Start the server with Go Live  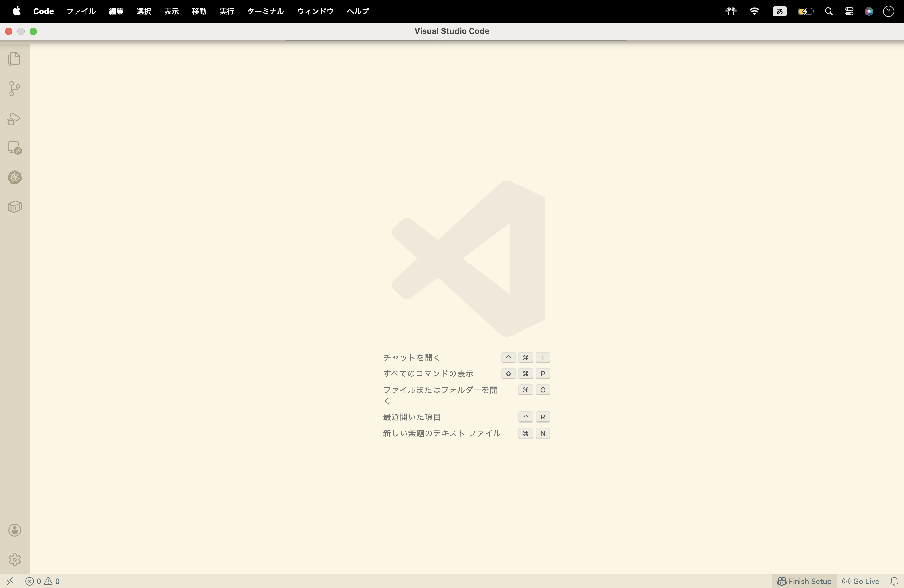click(860, 581)
